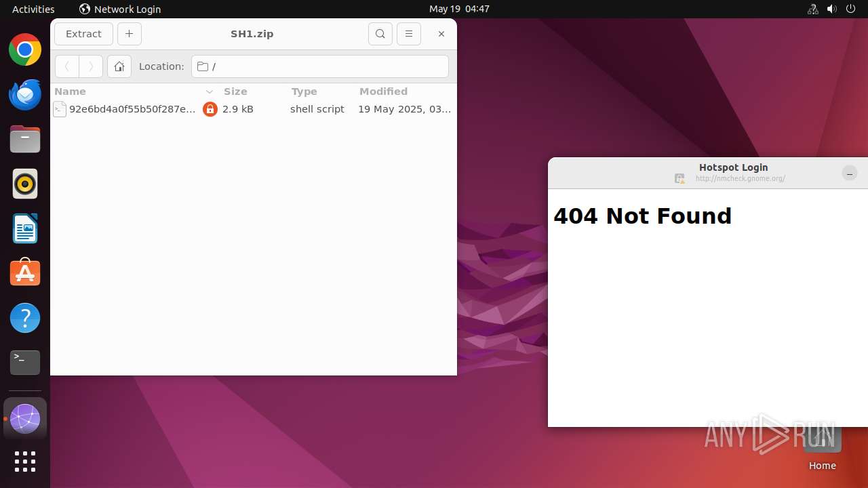Open Google Chrome from the dock

click(25, 50)
